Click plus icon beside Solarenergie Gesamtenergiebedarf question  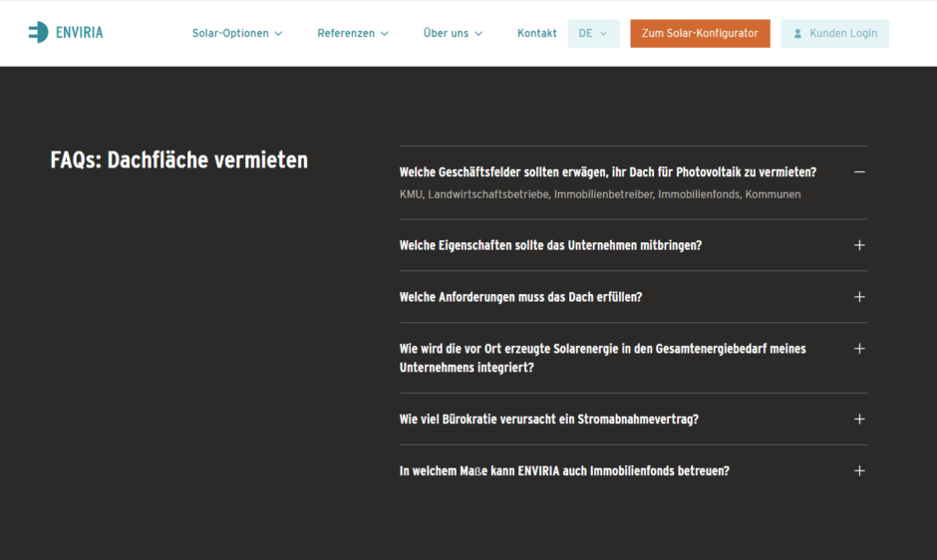859,349
